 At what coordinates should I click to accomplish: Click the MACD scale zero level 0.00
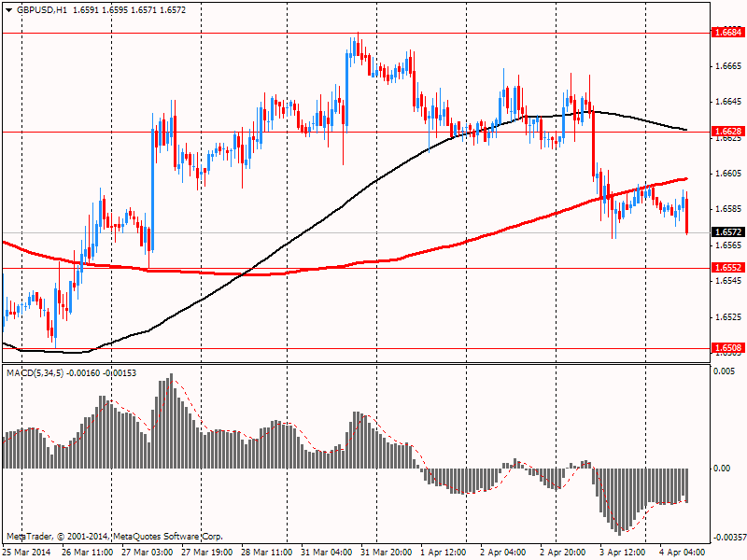pos(722,469)
